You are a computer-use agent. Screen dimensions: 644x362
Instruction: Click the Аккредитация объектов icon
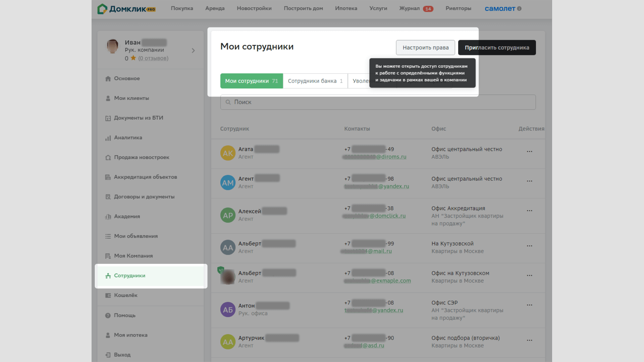click(108, 177)
